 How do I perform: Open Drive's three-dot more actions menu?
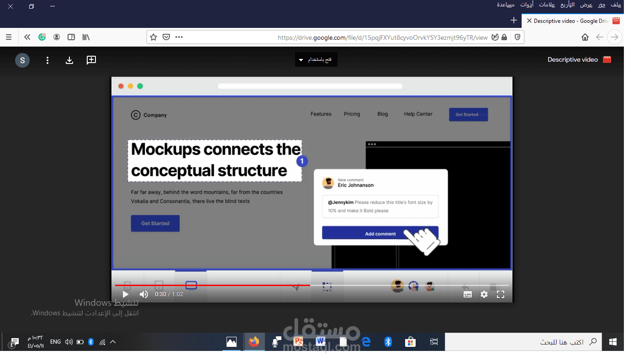click(x=48, y=60)
